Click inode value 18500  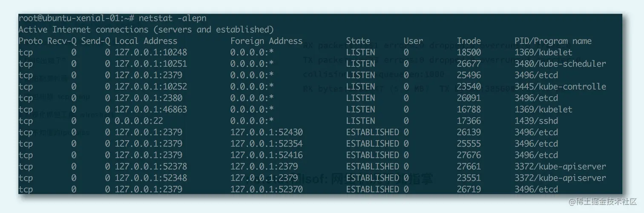coord(469,53)
